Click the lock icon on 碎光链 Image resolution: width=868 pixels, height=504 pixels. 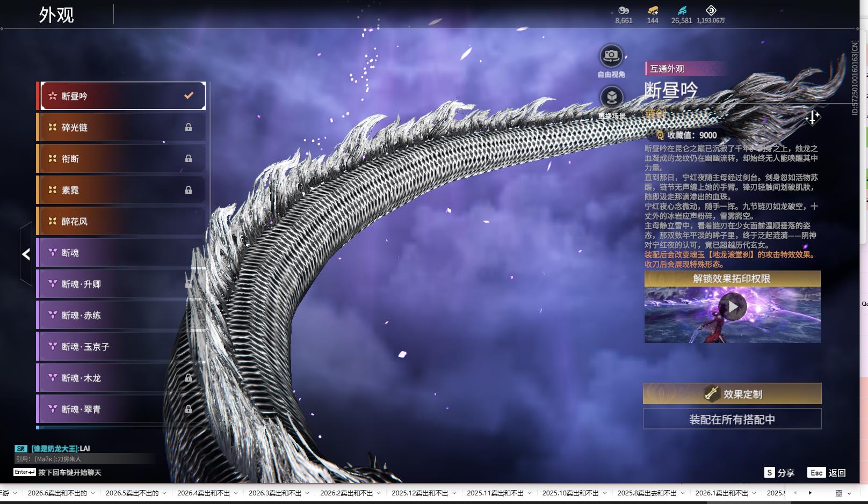[x=189, y=127]
